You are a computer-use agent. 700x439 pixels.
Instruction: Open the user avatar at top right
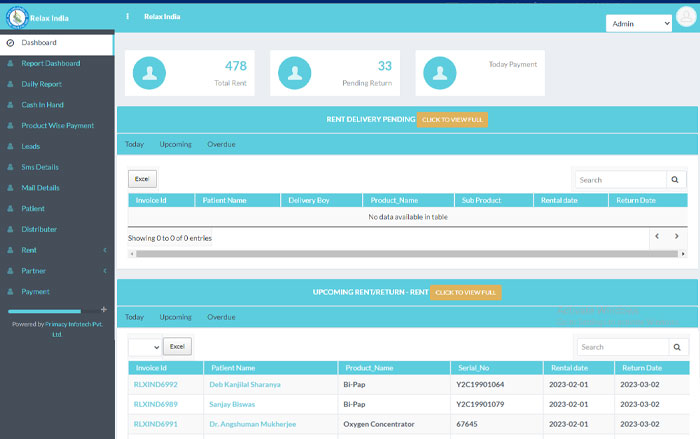coord(686,17)
